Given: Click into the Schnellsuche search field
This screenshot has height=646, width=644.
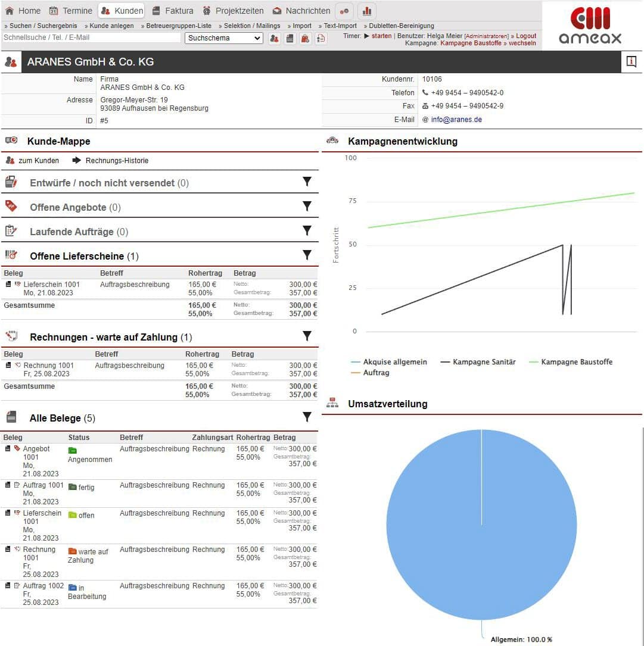Looking at the screenshot, I should pos(91,38).
